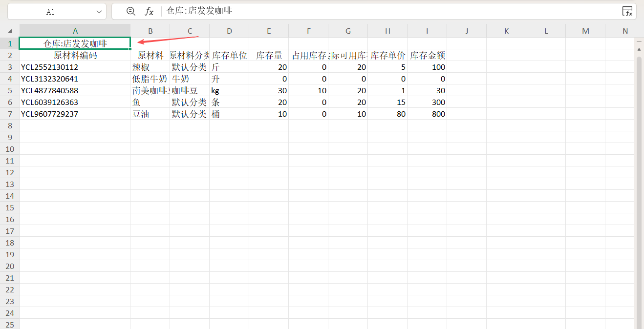Screen dimensions: 644x329
Task: Click the 咖啡豆 category cell
Action: point(190,90)
